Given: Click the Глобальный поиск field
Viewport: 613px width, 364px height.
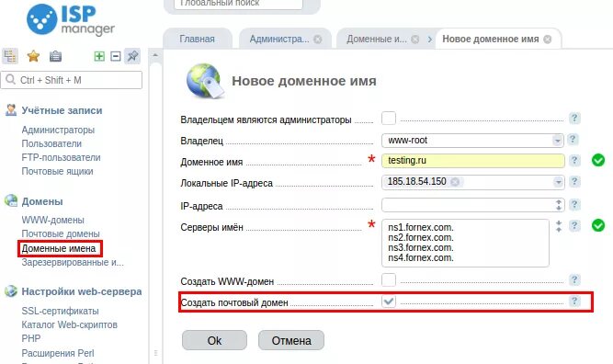Looking at the screenshot, I should 238,4.
